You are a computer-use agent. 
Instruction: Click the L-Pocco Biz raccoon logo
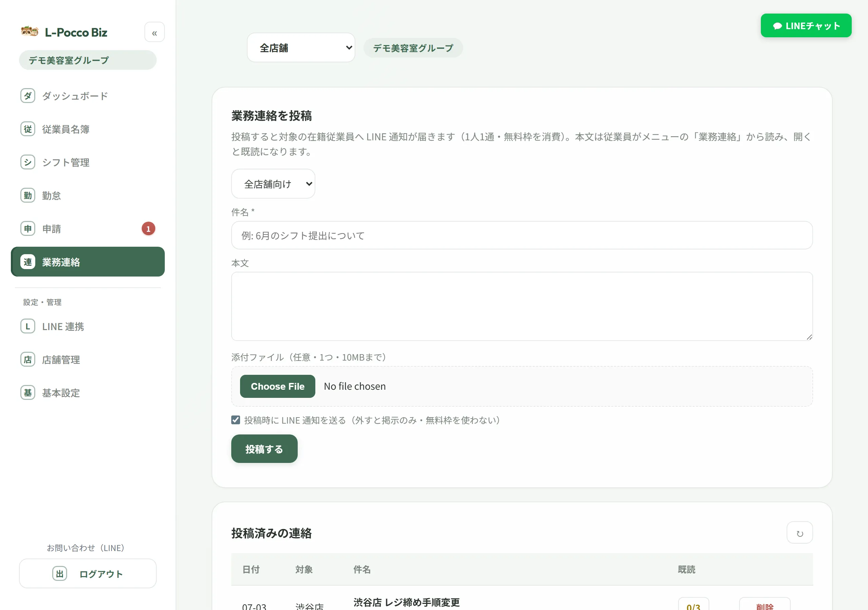pyautogui.click(x=29, y=32)
